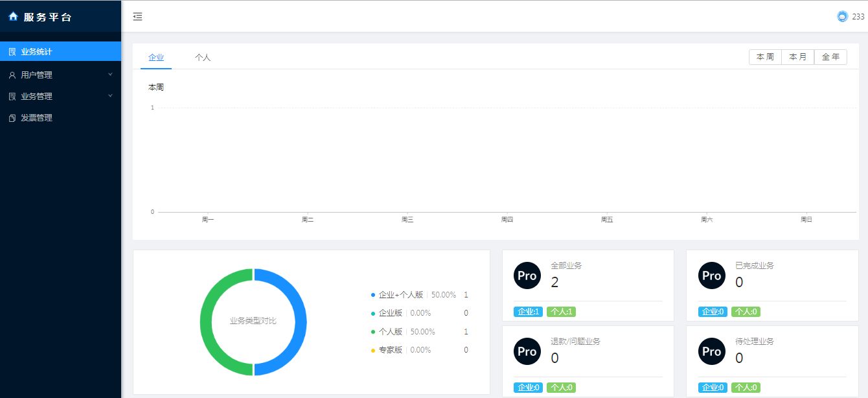The width and height of the screenshot is (868, 398).
Task: Click the 周日 axis label
Action: pyautogui.click(x=806, y=220)
